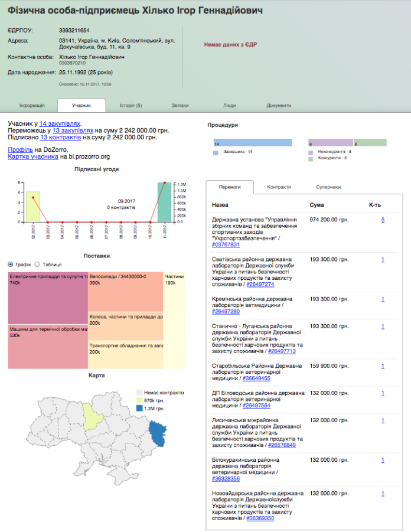This screenshot has width=411, height=532.
Task: Switch to the Історія (5) tab
Action: click(131, 106)
